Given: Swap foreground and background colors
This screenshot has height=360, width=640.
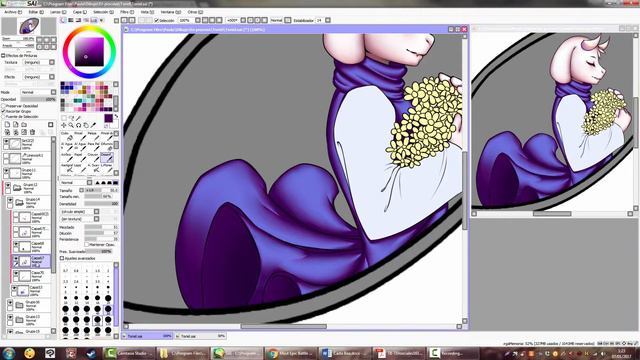Looking at the screenshot, I should pyautogui.click(x=116, y=116).
